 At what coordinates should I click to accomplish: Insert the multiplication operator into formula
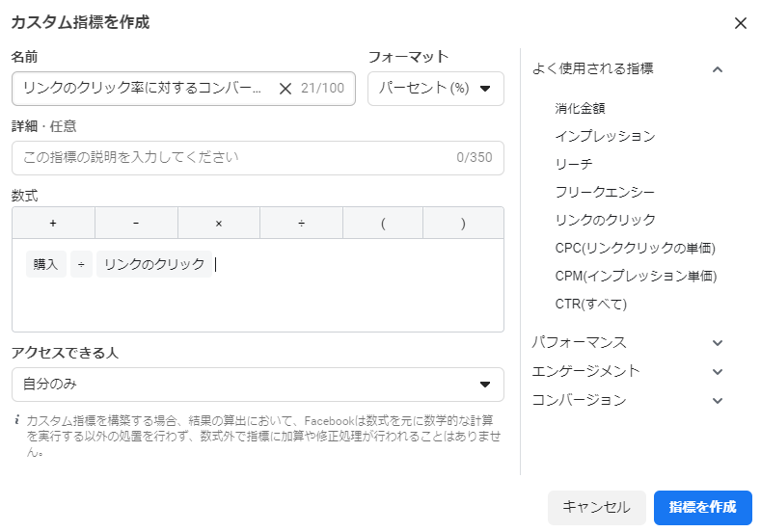click(x=219, y=223)
